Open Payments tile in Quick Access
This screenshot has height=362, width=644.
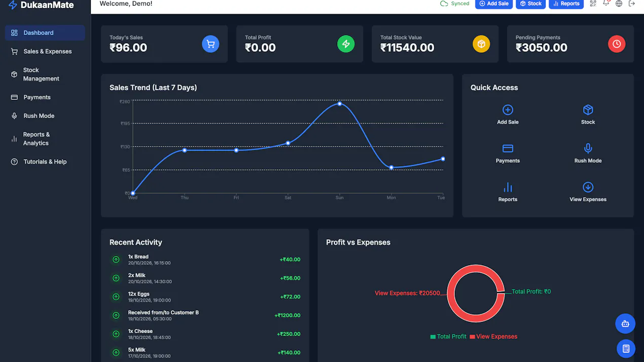(x=508, y=153)
